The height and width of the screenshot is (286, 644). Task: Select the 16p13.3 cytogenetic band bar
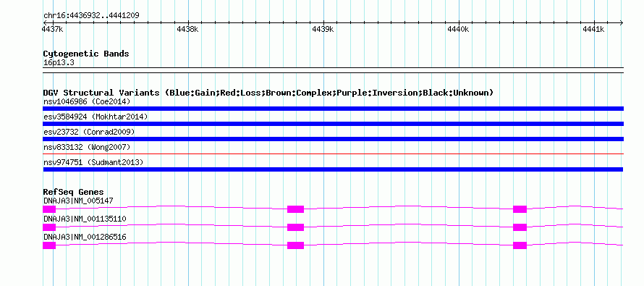coord(333,70)
